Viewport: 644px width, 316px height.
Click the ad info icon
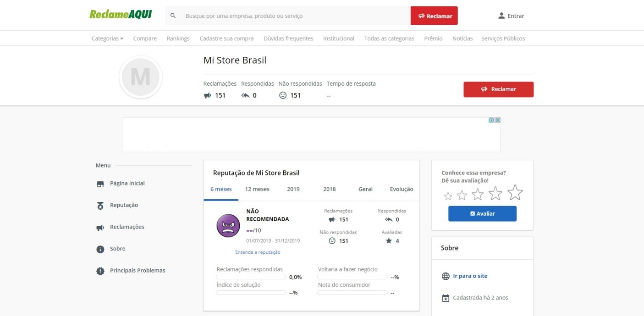point(491,120)
